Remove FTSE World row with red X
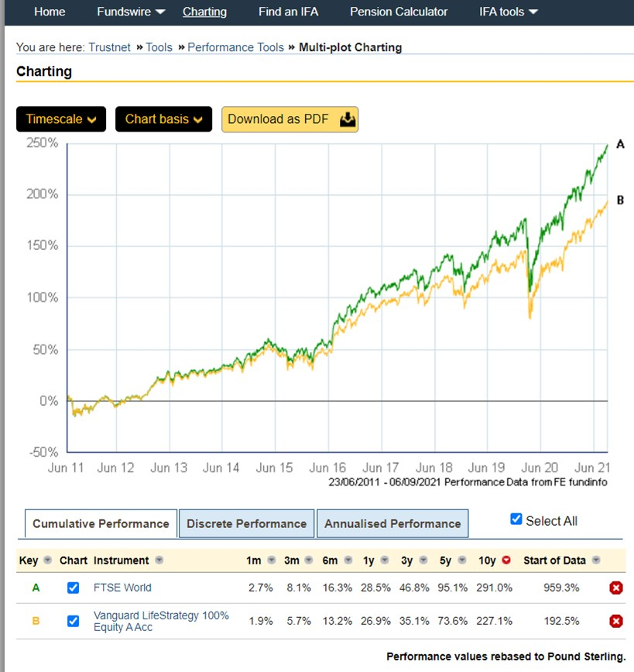Viewport: 634px width, 672px height. click(616, 588)
